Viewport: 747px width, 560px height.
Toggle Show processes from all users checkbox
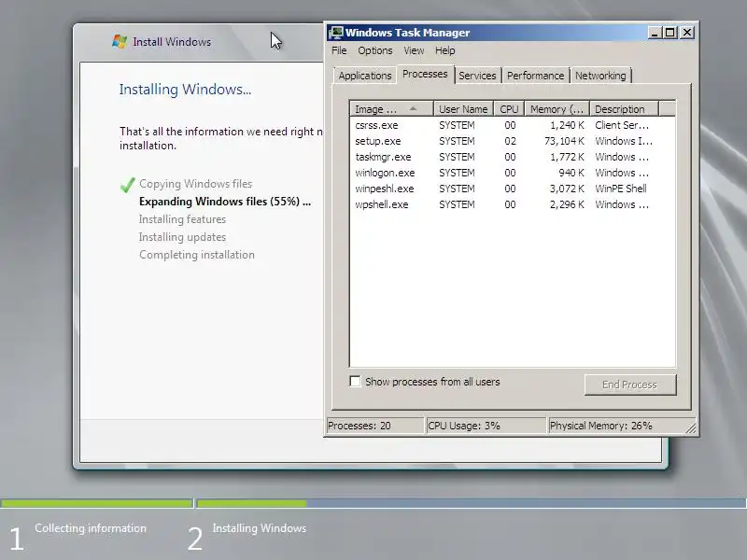(355, 382)
